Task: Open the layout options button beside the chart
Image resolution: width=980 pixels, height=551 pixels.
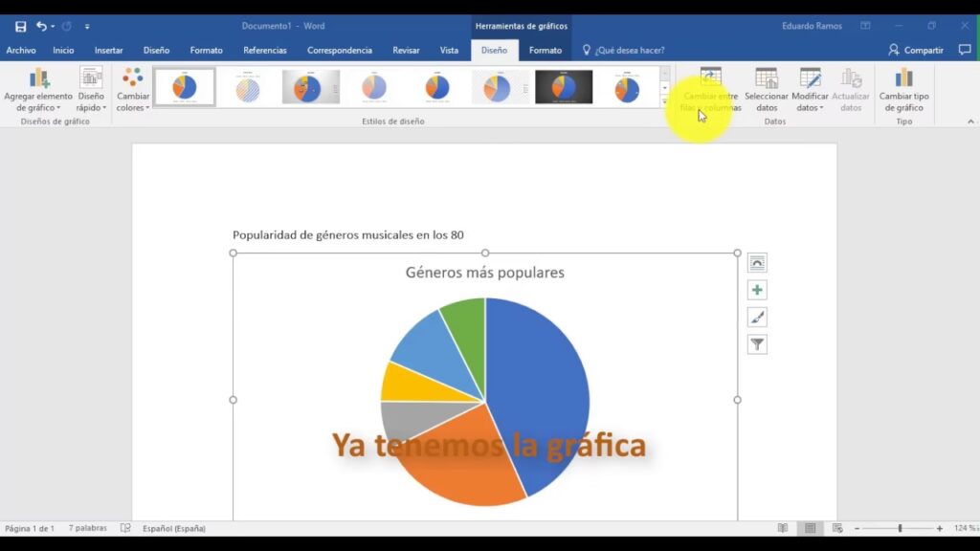Action: (x=757, y=263)
